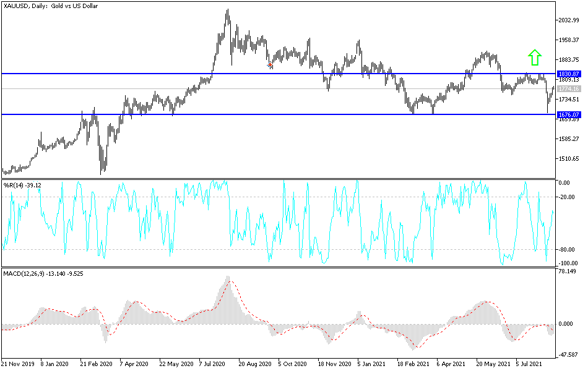Click the 5 Oct 2020 date label

[x=292, y=364]
